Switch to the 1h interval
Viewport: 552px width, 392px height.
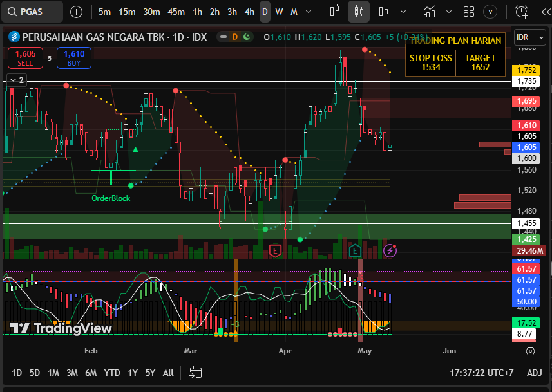click(198, 12)
